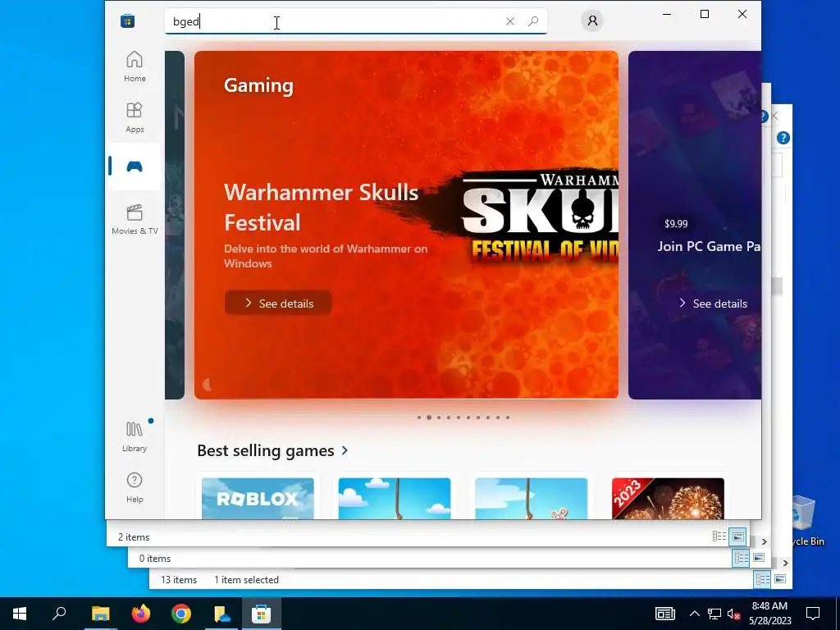Viewport: 840px width, 630px height.
Task: Open the Movies & TV section
Action: click(135, 219)
